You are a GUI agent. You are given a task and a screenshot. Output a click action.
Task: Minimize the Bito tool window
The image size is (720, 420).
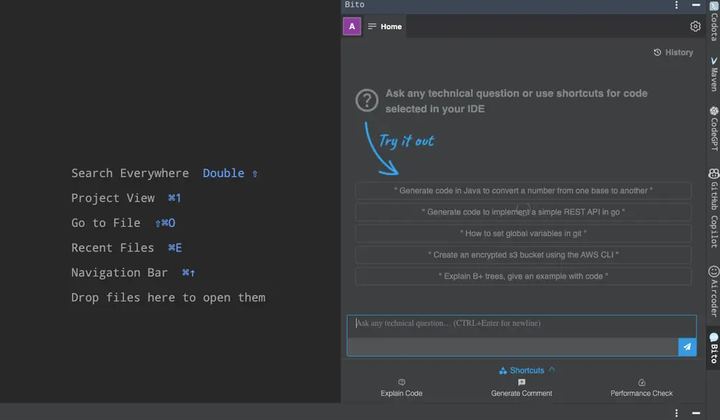696,5
